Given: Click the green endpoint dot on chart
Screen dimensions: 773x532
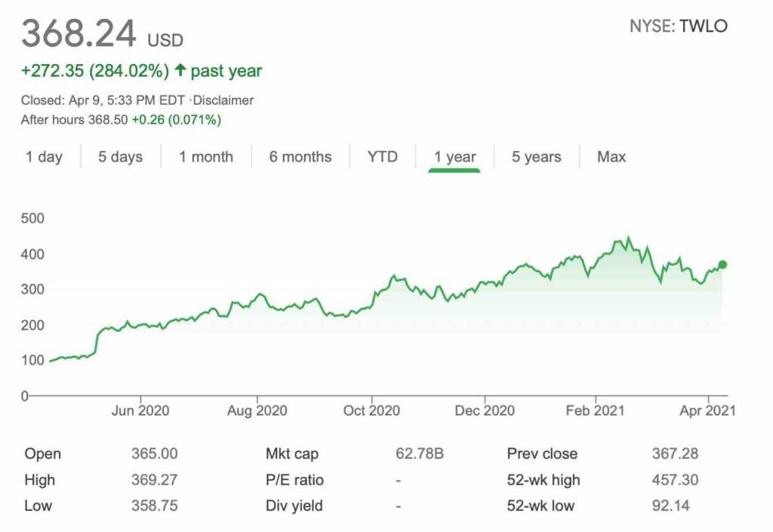Looking at the screenshot, I should [x=722, y=264].
